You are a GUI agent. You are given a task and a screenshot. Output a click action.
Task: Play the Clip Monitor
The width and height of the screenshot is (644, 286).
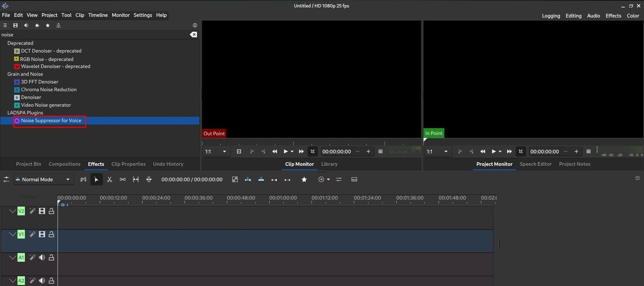pos(285,152)
